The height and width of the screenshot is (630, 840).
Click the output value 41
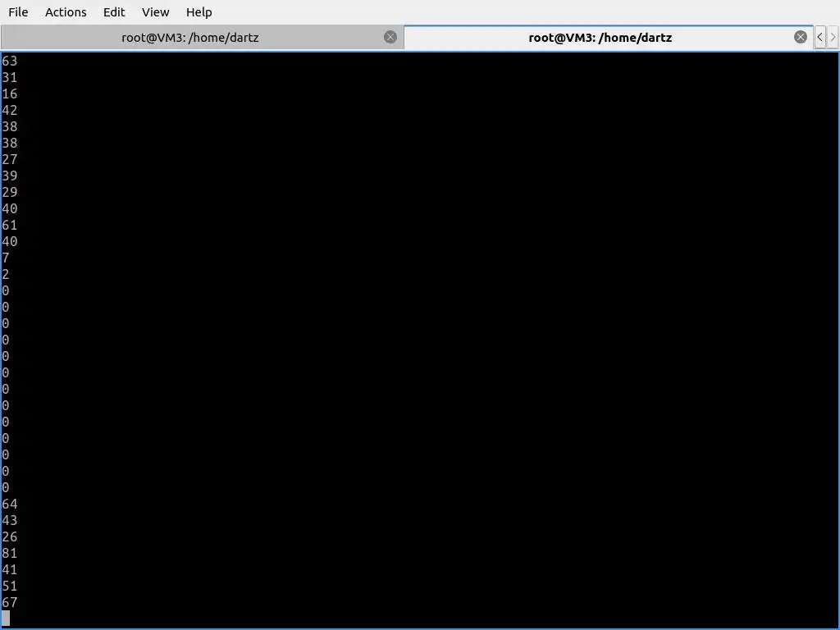coord(10,570)
